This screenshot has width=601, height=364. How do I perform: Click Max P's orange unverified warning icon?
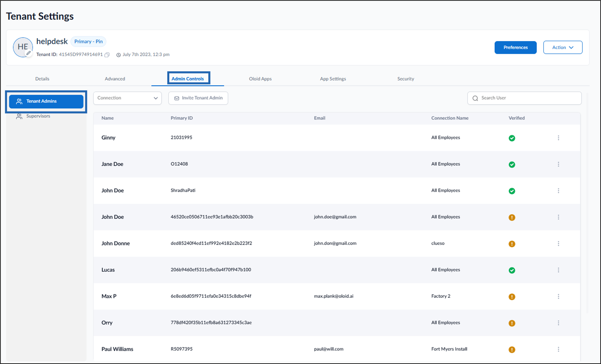(x=512, y=297)
